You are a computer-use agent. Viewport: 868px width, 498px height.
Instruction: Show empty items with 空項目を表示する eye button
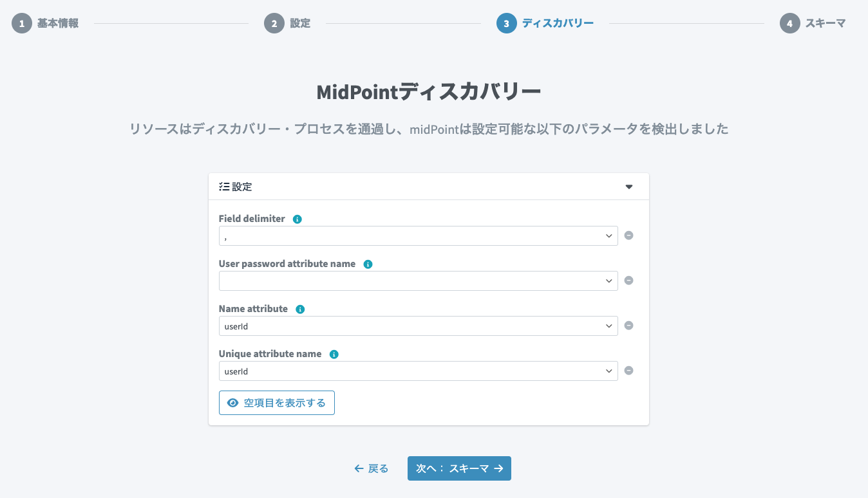tap(277, 403)
